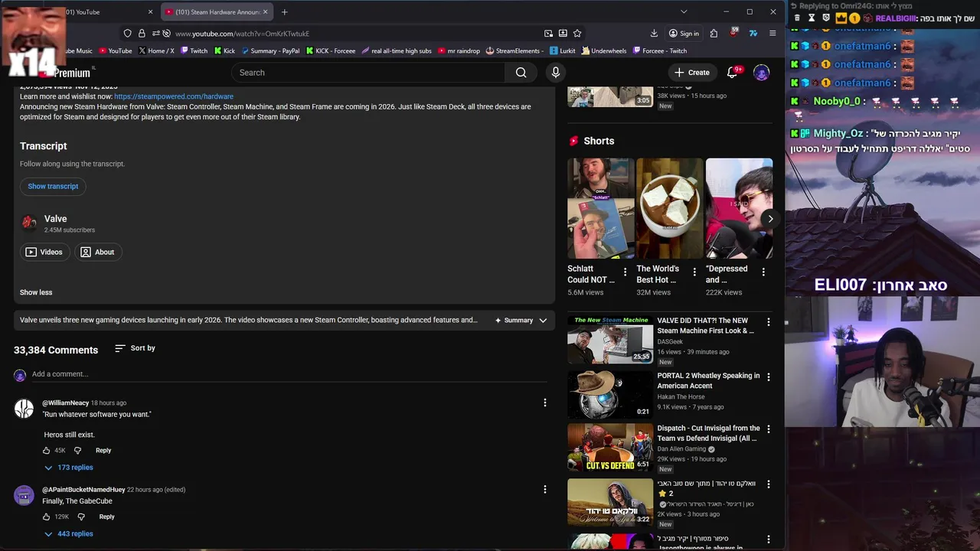Open the PORTAL 2 Wheatley video thumbnail
980x551 pixels.
click(x=610, y=394)
